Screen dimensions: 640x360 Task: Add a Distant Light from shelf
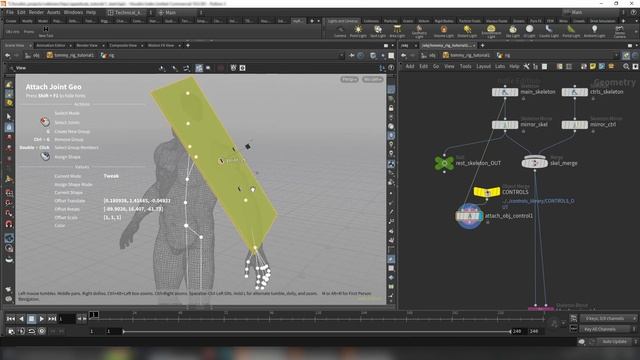467,31
